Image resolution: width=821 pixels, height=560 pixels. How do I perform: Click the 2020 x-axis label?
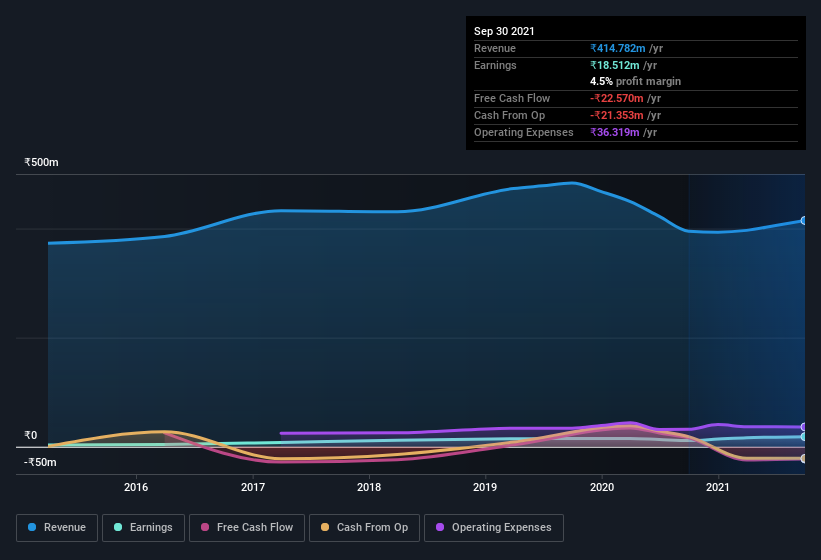point(602,487)
